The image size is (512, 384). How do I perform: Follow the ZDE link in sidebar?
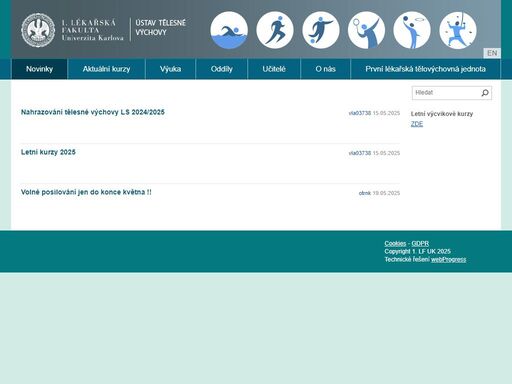click(417, 124)
